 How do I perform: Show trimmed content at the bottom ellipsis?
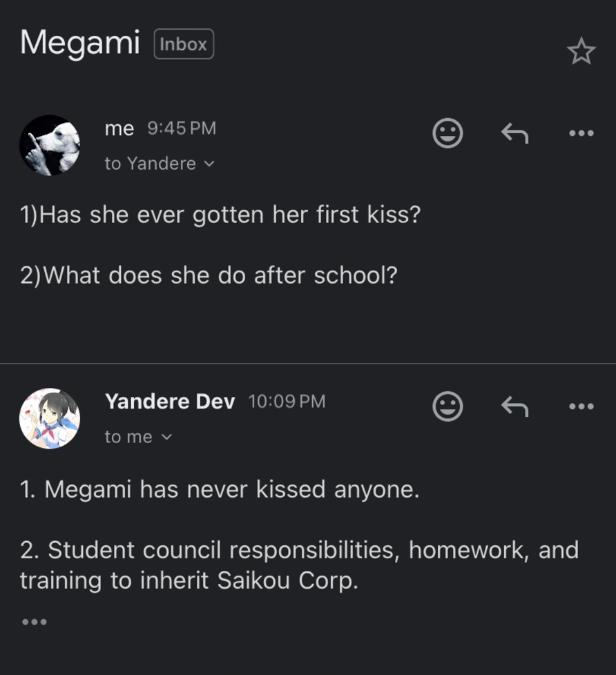coord(34,622)
